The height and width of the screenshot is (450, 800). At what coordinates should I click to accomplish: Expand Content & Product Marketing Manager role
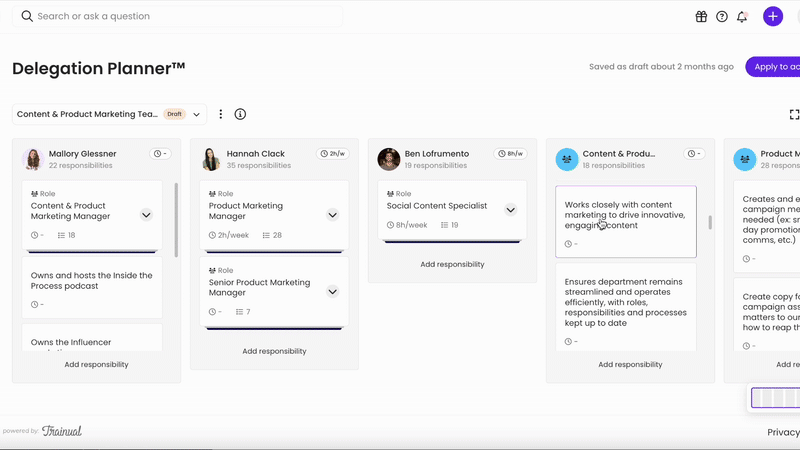pos(146,215)
